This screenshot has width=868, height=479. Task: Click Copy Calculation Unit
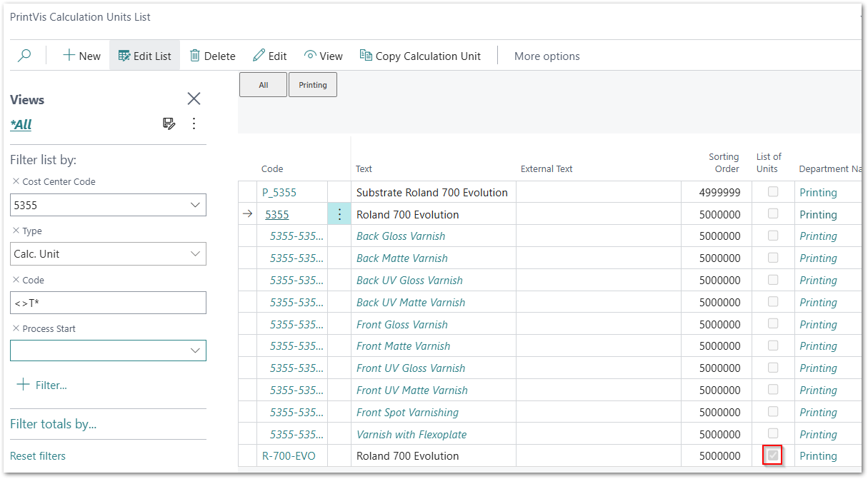pos(419,56)
